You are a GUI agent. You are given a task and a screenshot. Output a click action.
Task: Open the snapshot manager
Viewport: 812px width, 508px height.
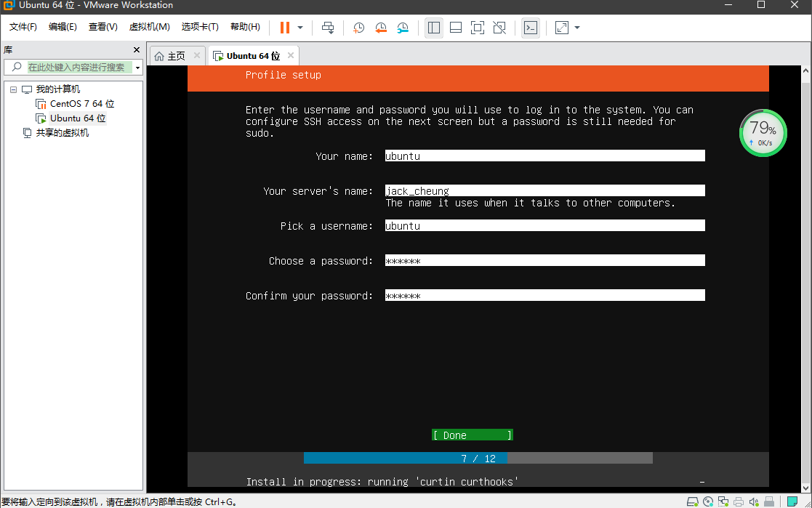(403, 28)
